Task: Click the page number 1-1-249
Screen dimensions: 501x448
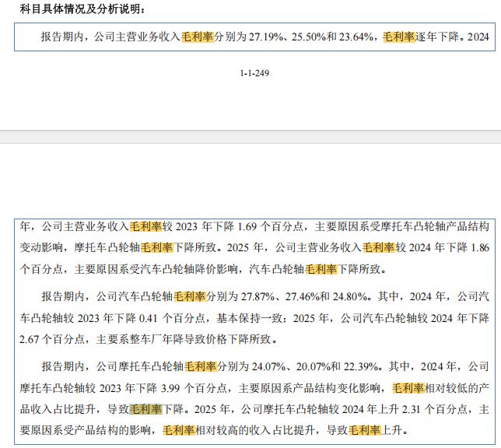Action: [x=254, y=73]
